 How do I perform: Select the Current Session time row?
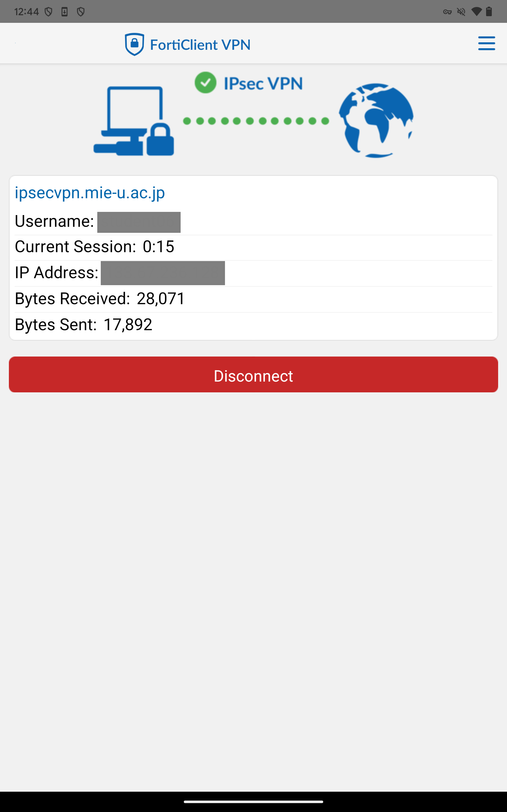pyautogui.click(x=94, y=247)
